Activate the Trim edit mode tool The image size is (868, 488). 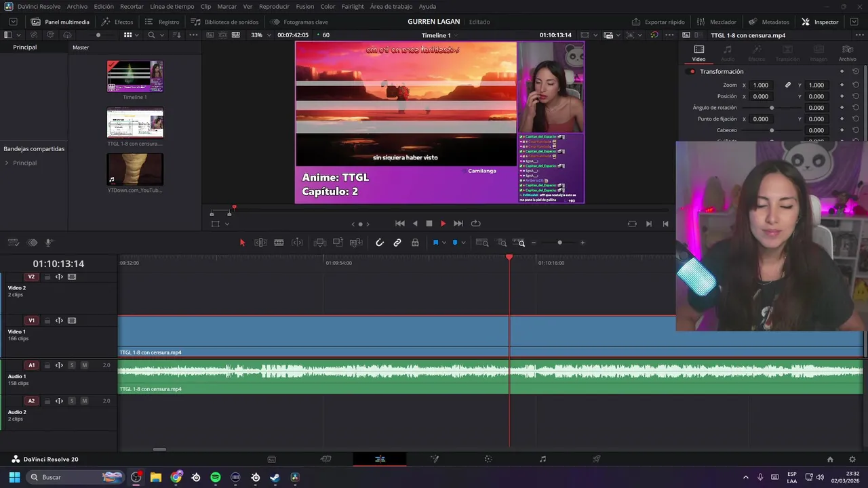click(260, 243)
